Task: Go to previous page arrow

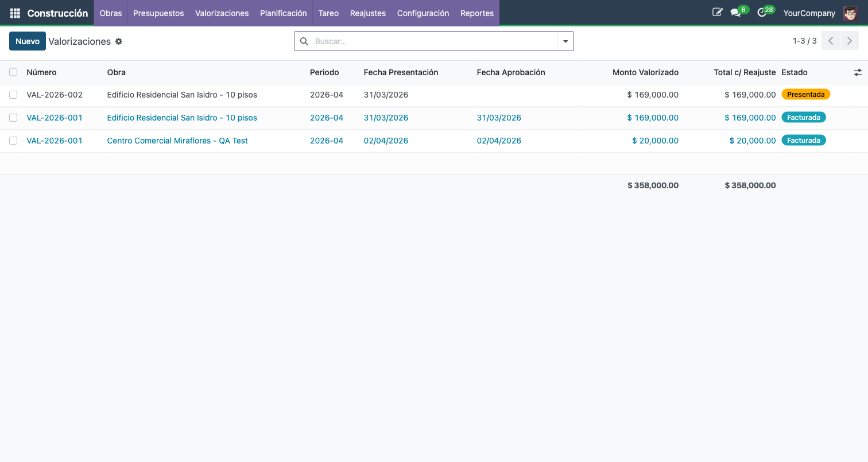Action: (x=831, y=41)
